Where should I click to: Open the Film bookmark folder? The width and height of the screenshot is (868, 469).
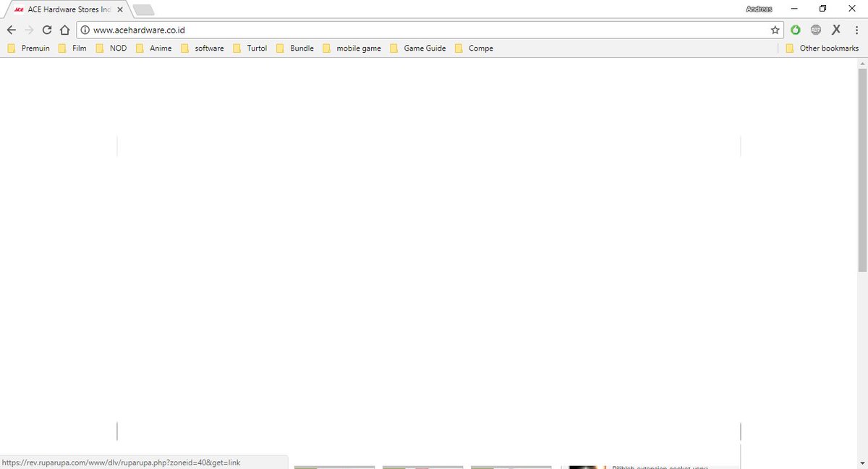click(72, 48)
